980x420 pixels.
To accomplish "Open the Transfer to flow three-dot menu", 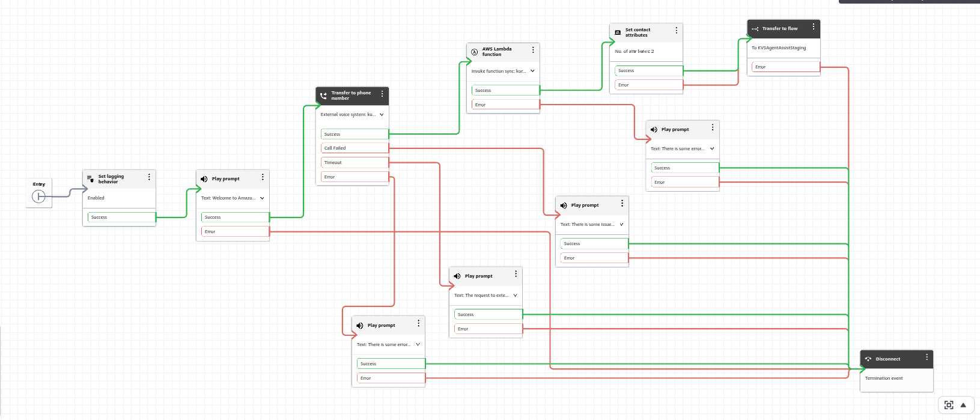I will point(814,26).
